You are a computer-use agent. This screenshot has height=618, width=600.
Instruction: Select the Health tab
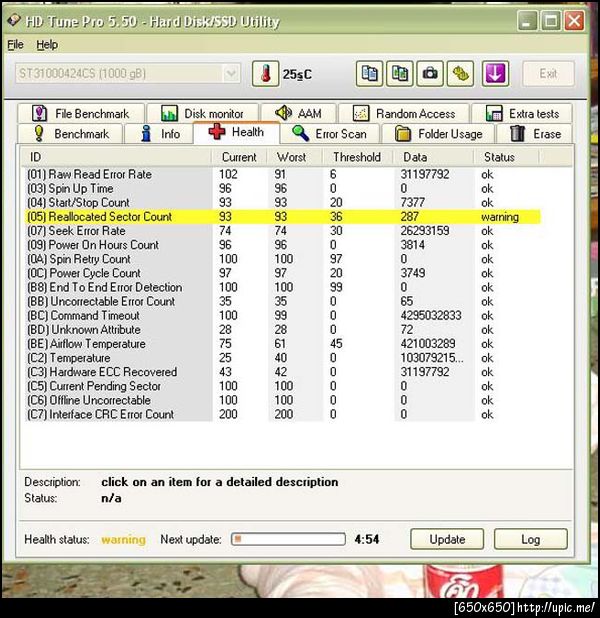tap(237, 132)
